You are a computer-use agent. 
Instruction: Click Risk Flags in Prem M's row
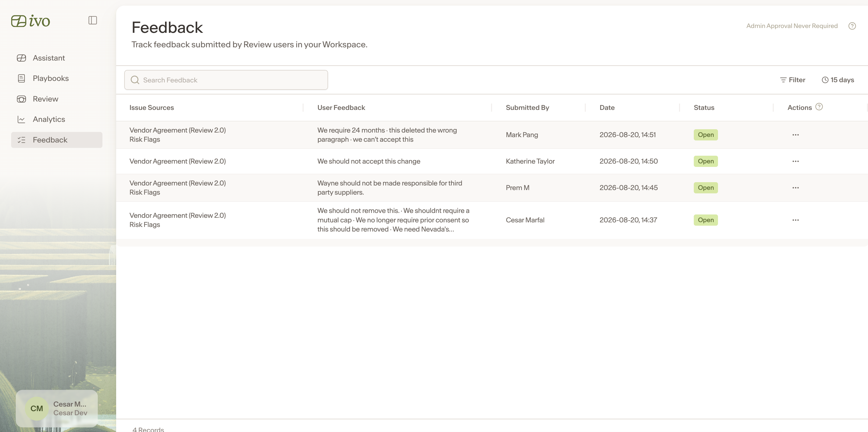(x=145, y=192)
